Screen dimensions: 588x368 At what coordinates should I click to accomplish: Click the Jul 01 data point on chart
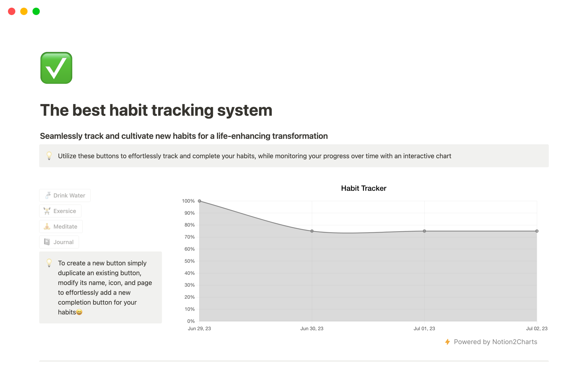424,231
